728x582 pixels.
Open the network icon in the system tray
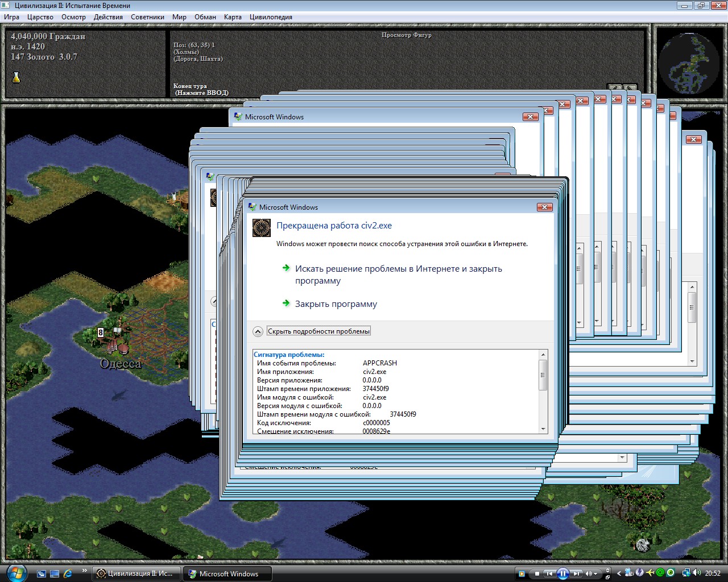tap(686, 573)
